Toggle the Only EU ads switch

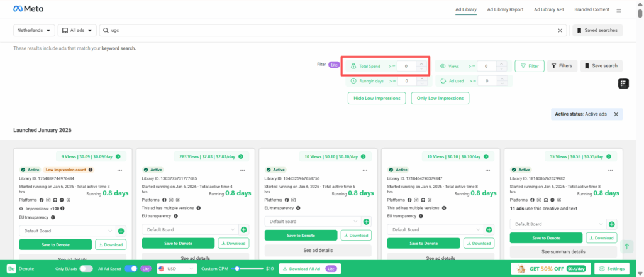(86, 269)
